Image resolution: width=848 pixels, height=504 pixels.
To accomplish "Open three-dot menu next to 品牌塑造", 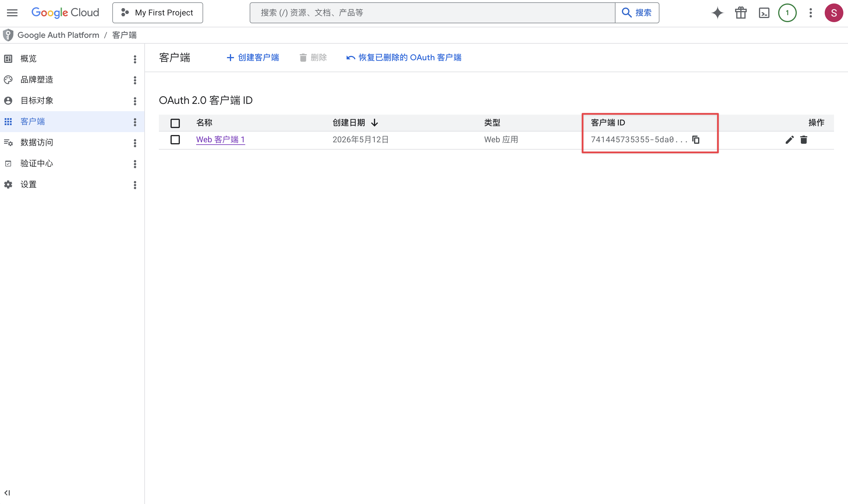I will click(x=135, y=80).
